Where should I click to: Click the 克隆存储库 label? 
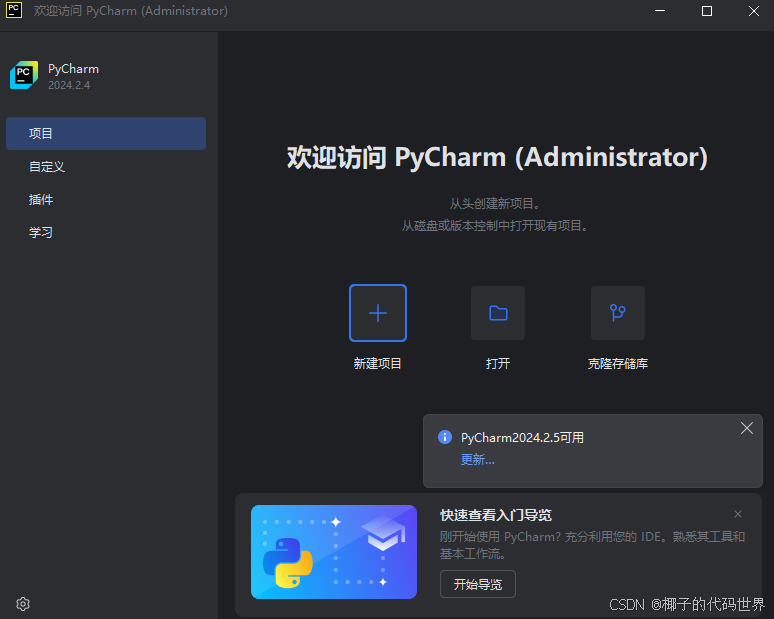pos(618,364)
